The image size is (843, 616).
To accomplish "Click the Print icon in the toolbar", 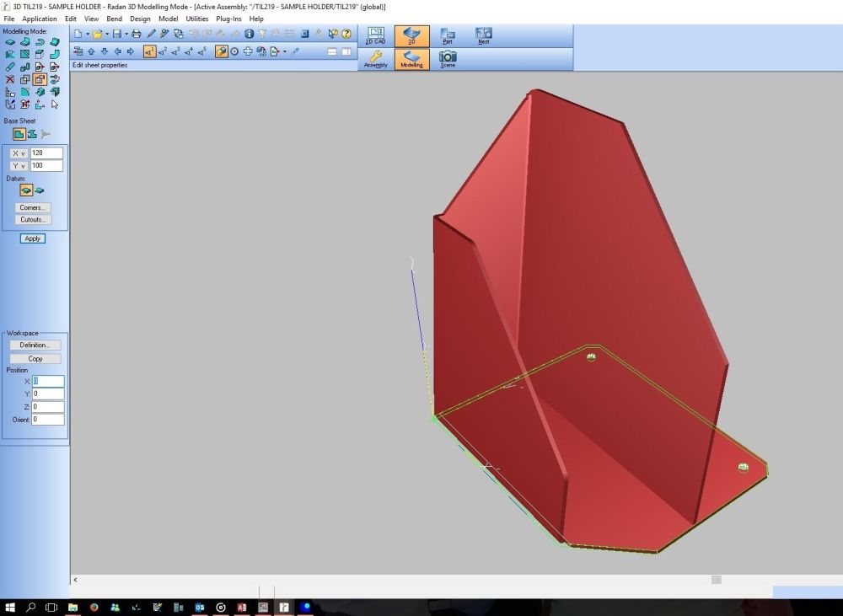I will click(137, 35).
